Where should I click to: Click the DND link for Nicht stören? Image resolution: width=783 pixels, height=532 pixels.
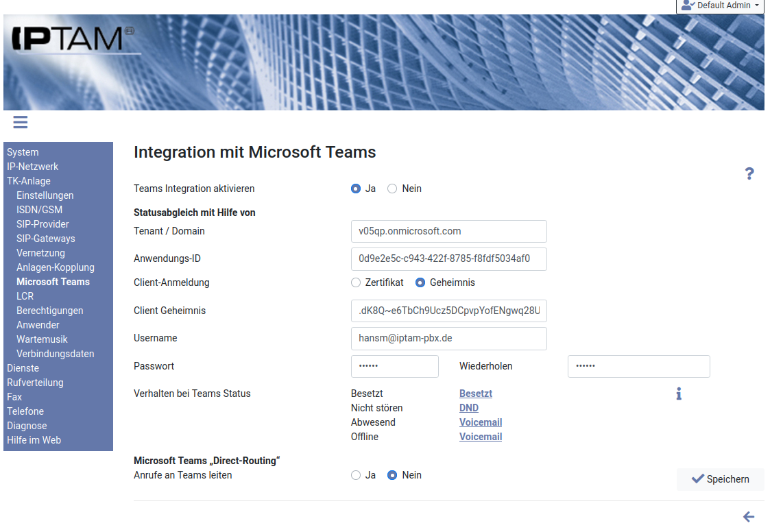pyautogui.click(x=469, y=408)
